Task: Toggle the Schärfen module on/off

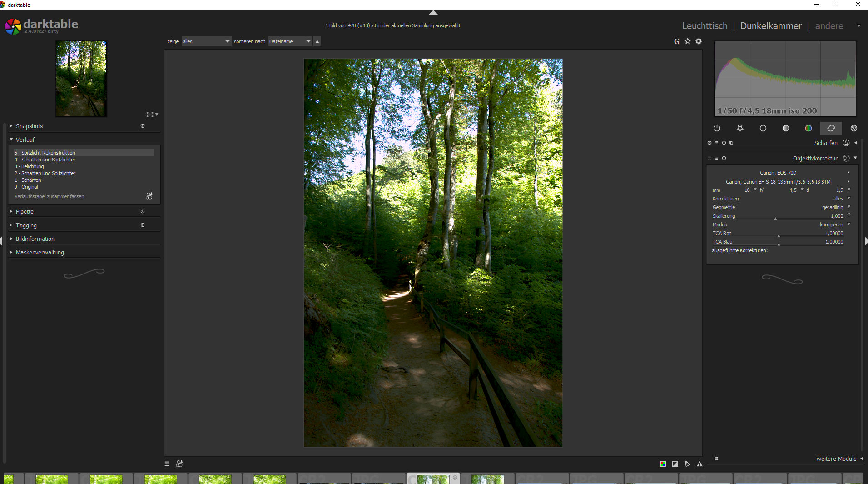Action: click(x=709, y=143)
